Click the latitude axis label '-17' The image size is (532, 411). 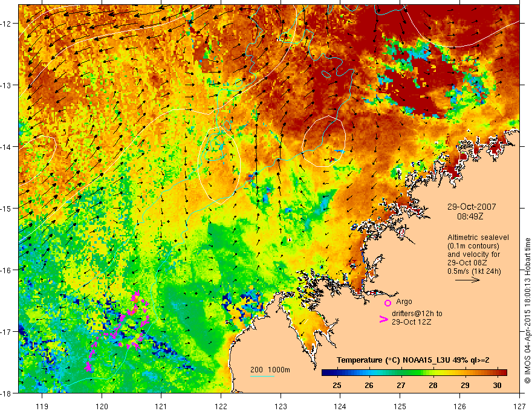point(6,332)
